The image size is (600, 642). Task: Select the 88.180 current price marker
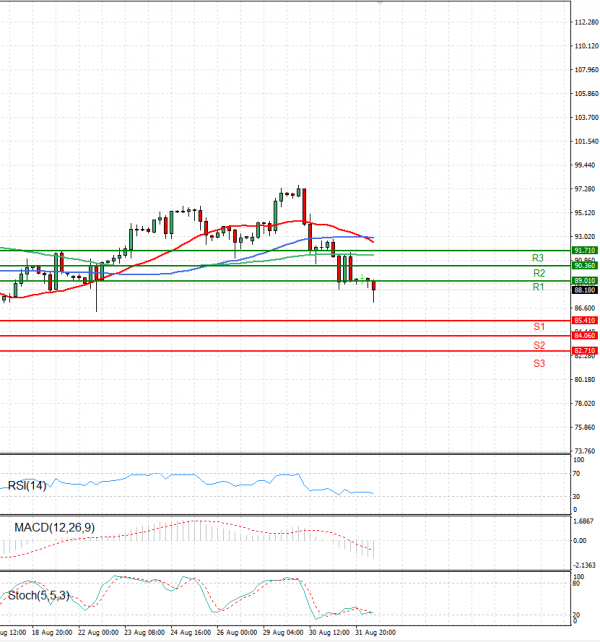click(x=585, y=290)
